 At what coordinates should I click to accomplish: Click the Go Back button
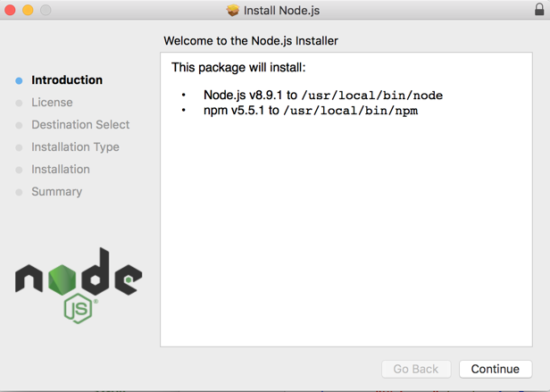[416, 369]
